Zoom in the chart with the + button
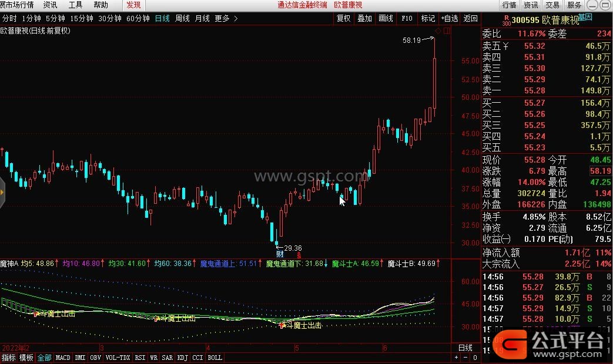The width and height of the screenshot is (613, 364). [x=456, y=358]
